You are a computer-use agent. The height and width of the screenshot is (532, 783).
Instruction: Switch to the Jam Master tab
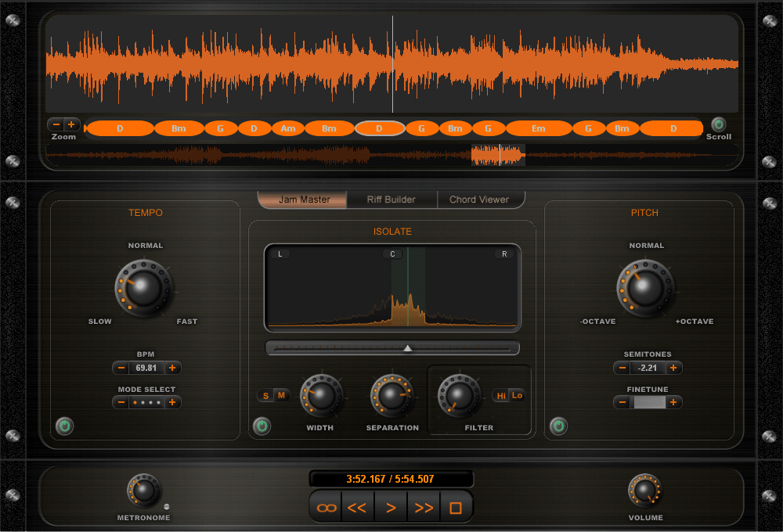302,199
